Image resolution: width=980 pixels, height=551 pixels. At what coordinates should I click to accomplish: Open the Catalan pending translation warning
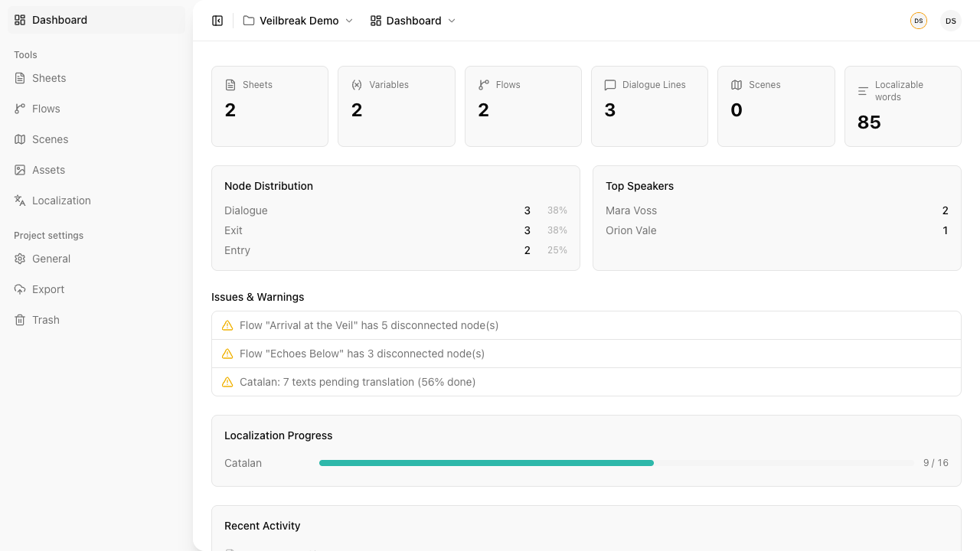586,382
